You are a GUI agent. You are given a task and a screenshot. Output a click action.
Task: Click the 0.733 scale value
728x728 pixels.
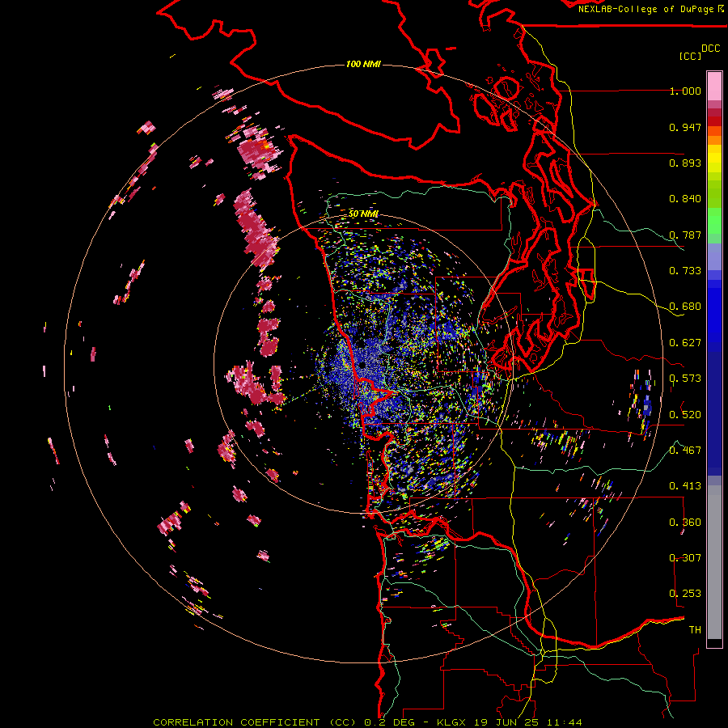click(685, 271)
